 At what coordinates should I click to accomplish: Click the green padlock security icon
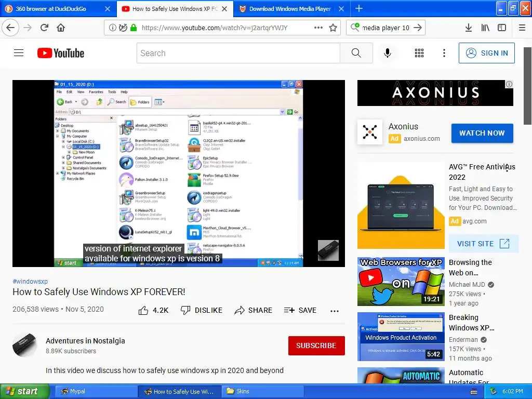click(x=134, y=28)
